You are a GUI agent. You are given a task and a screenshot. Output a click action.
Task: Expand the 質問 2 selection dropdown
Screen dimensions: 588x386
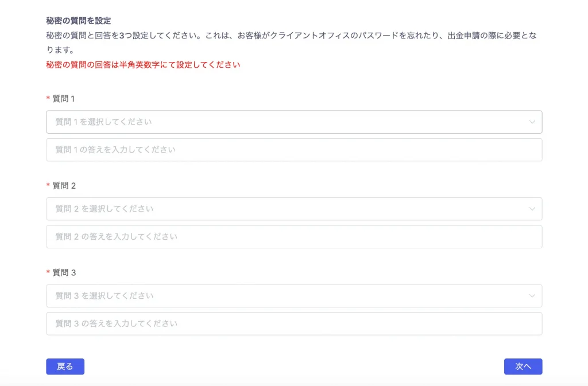tap(294, 209)
